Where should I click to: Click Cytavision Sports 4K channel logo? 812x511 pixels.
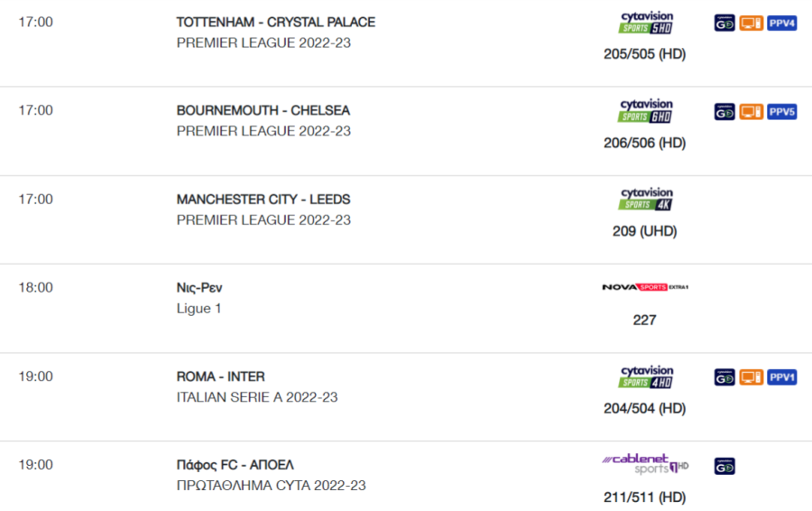(646, 200)
